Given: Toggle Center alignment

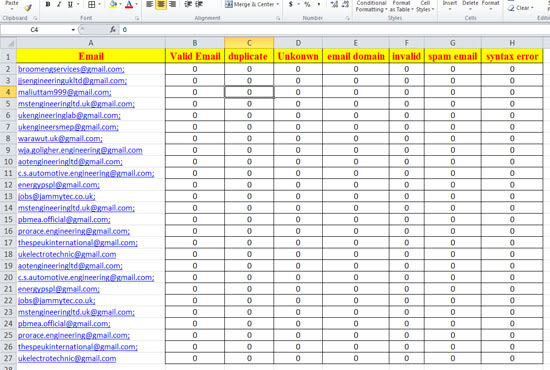Looking at the screenshot, I should click(161, 5).
